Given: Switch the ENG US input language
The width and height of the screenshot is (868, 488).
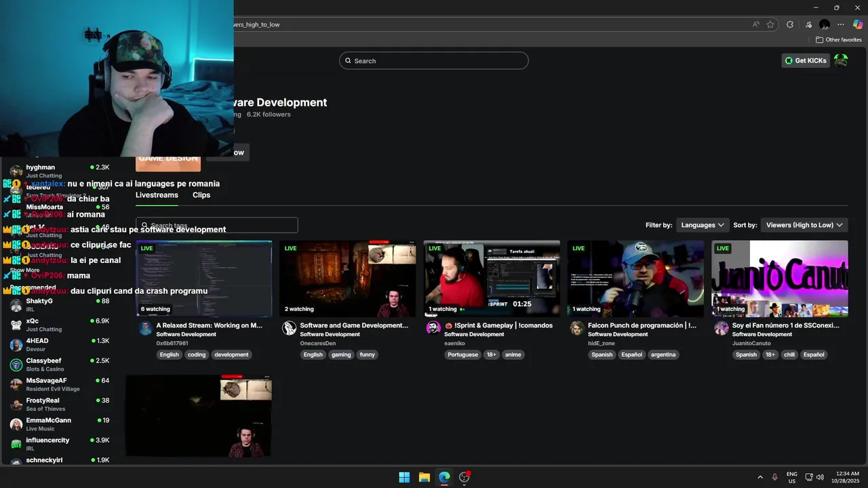Looking at the screenshot, I should [x=792, y=477].
